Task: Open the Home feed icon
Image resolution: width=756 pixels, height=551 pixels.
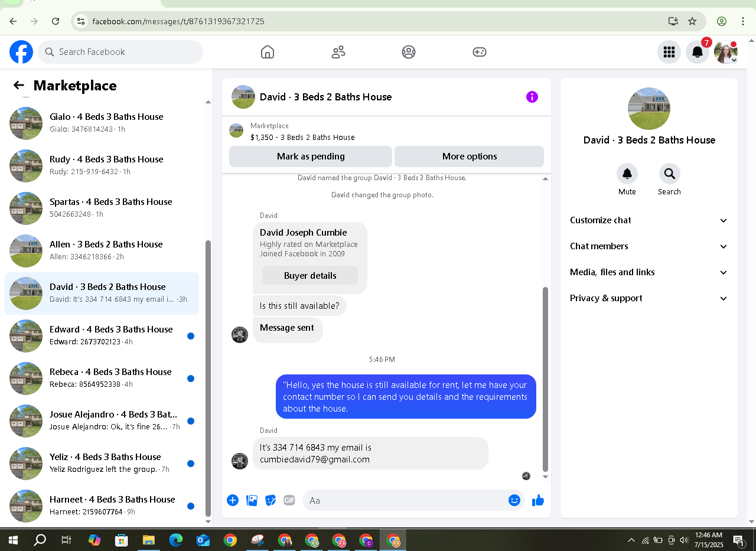Action: pos(268,52)
